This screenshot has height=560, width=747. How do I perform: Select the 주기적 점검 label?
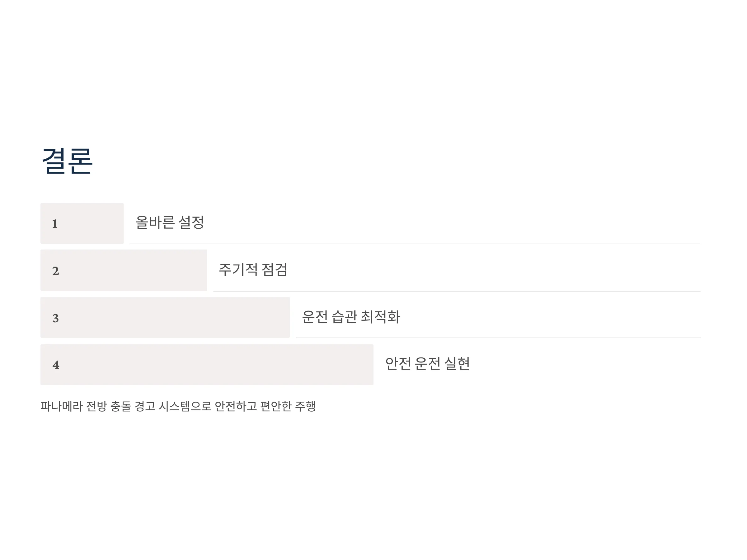[253, 270]
